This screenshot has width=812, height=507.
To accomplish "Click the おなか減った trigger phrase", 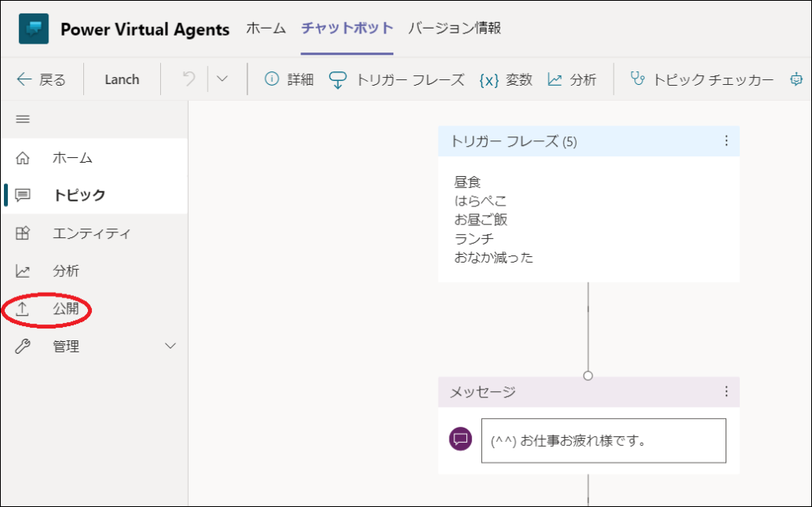I will click(493, 258).
